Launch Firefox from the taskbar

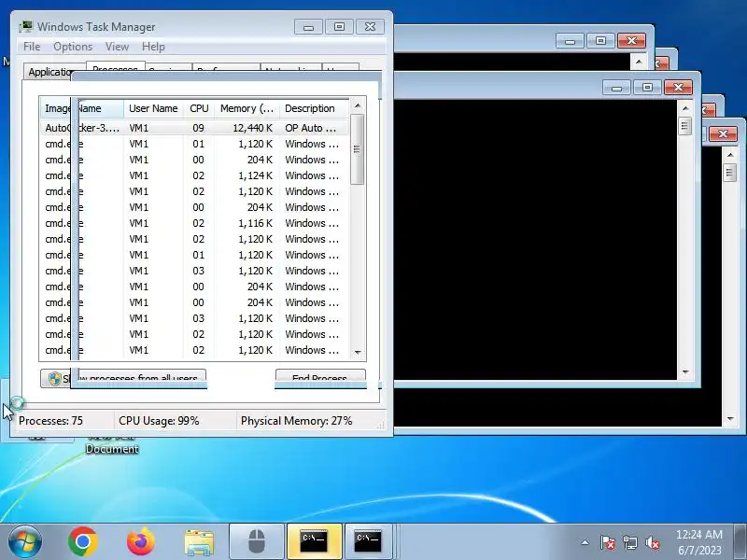(141, 542)
